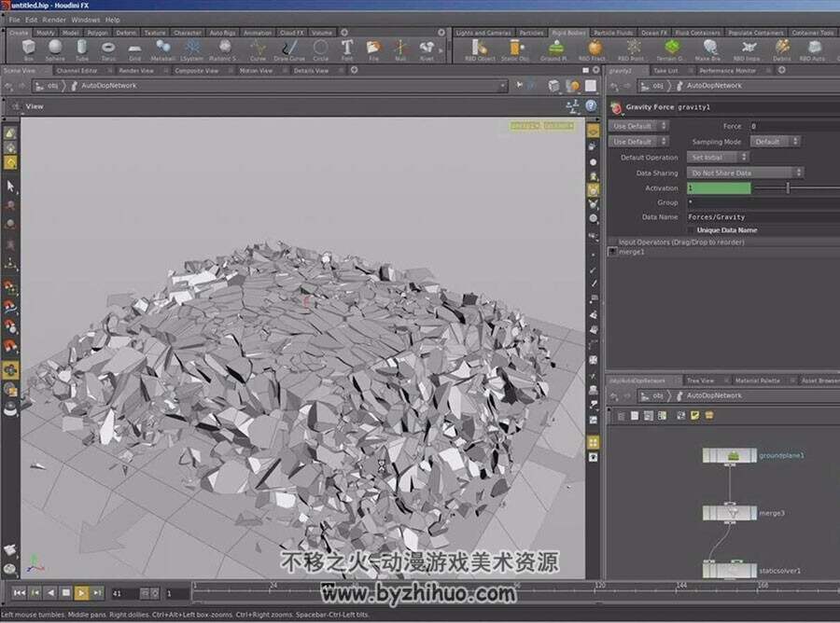The height and width of the screenshot is (623, 840).
Task: Toggle list mode in network editor toolbar
Action: tap(622, 415)
